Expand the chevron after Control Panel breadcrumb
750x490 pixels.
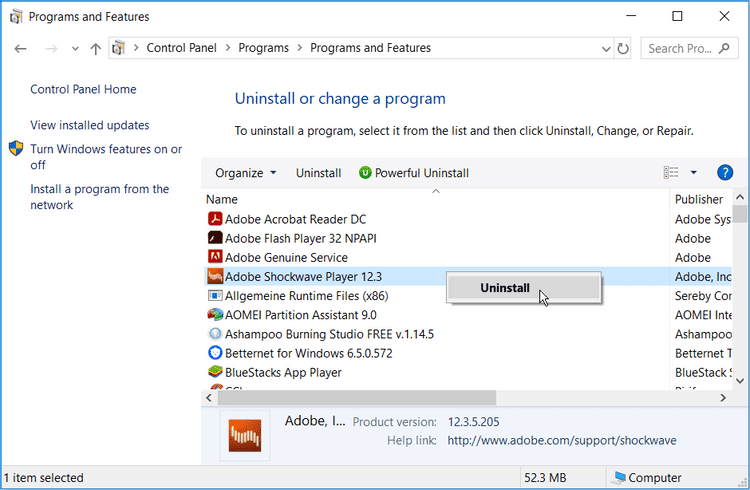pyautogui.click(x=228, y=48)
